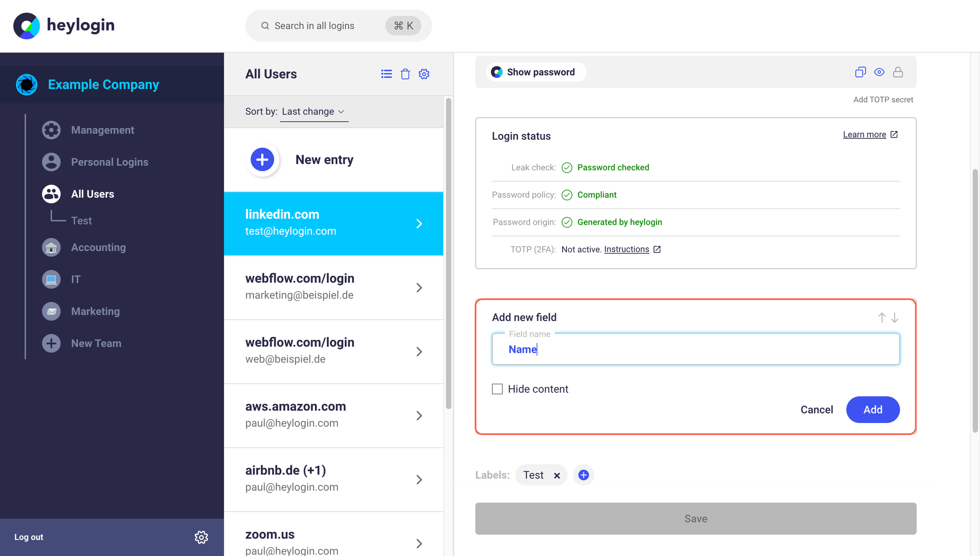
Task: Open the Learn more link
Action: [x=864, y=135]
